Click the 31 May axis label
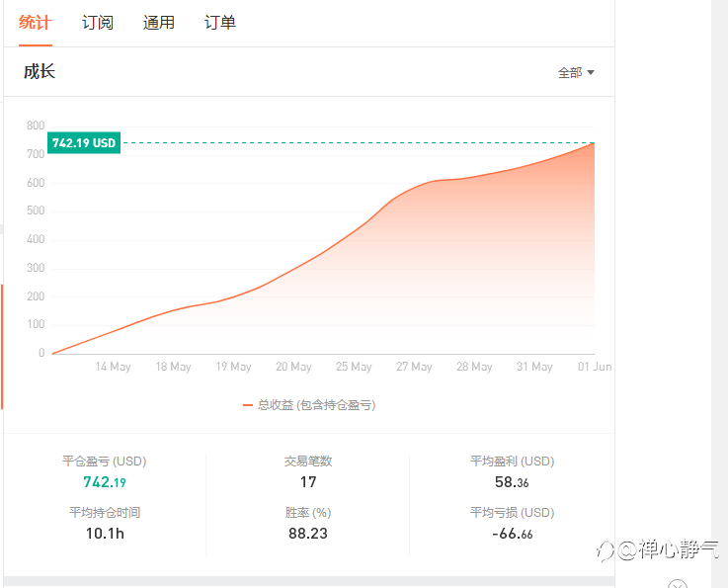 (534, 367)
